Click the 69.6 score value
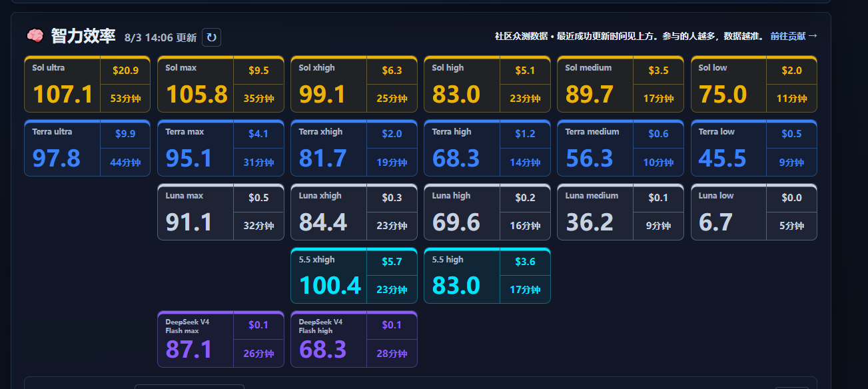The image size is (868, 389). [456, 222]
